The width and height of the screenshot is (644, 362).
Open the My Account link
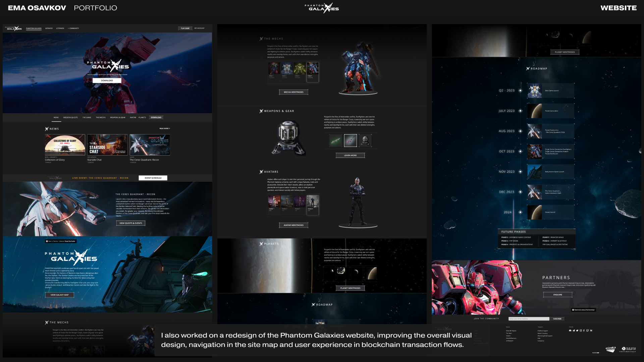pyautogui.click(x=200, y=28)
